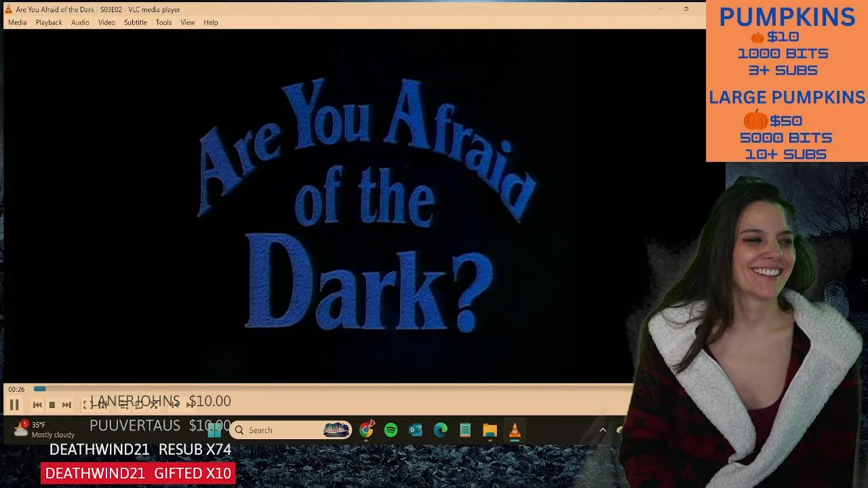This screenshot has height=488, width=868.
Task: Open the Audio menu
Action: [x=80, y=22]
